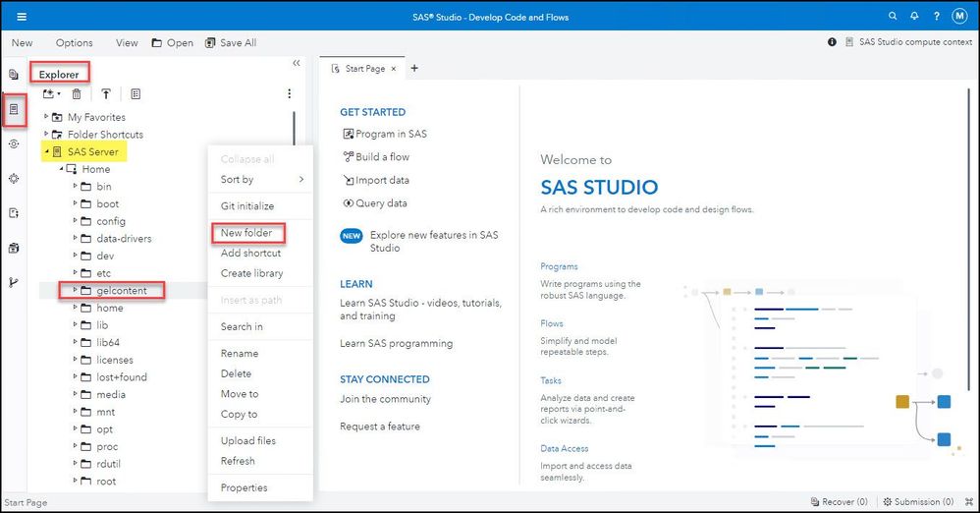This screenshot has height=513, width=980.
Task: Collapse the SAS Server tree node
Action: click(x=46, y=152)
